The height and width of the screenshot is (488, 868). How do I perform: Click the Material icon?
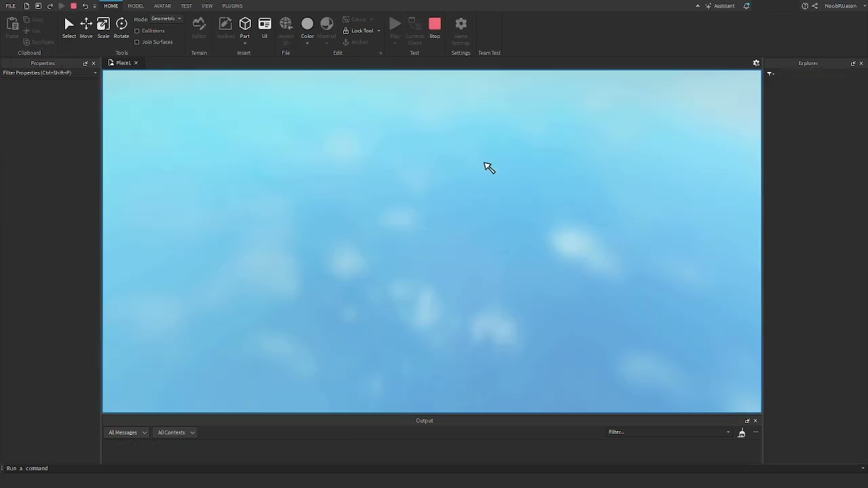point(327,24)
